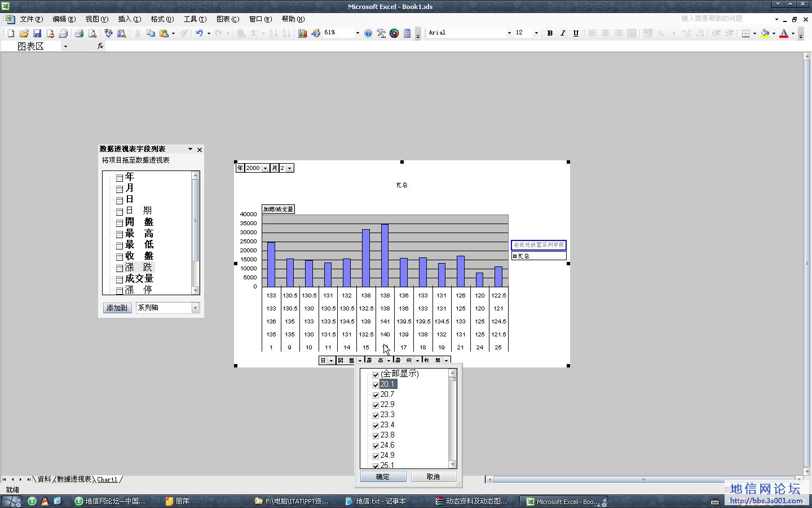Uncheck the 24.9 item checkbox
812x508 pixels.
click(x=376, y=456)
